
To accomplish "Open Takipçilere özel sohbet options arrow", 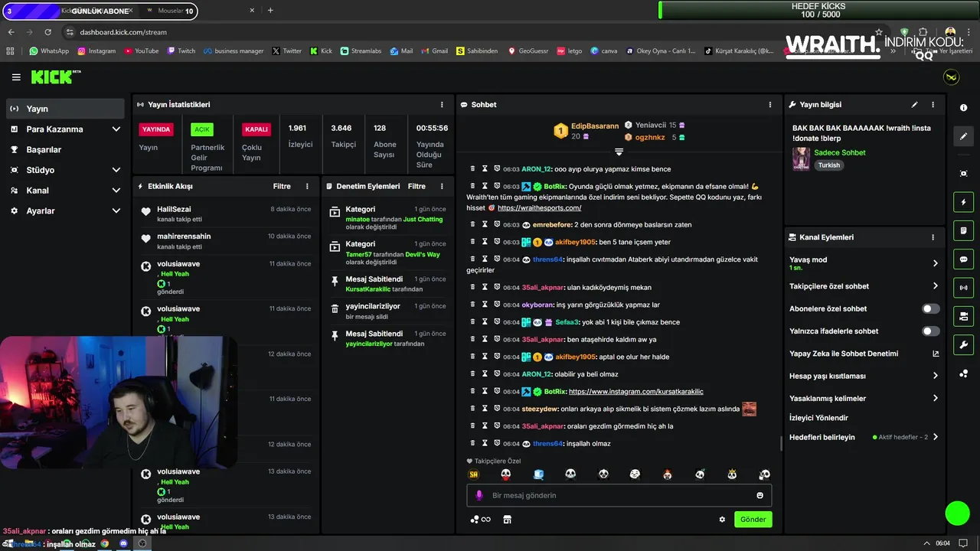I will point(935,286).
